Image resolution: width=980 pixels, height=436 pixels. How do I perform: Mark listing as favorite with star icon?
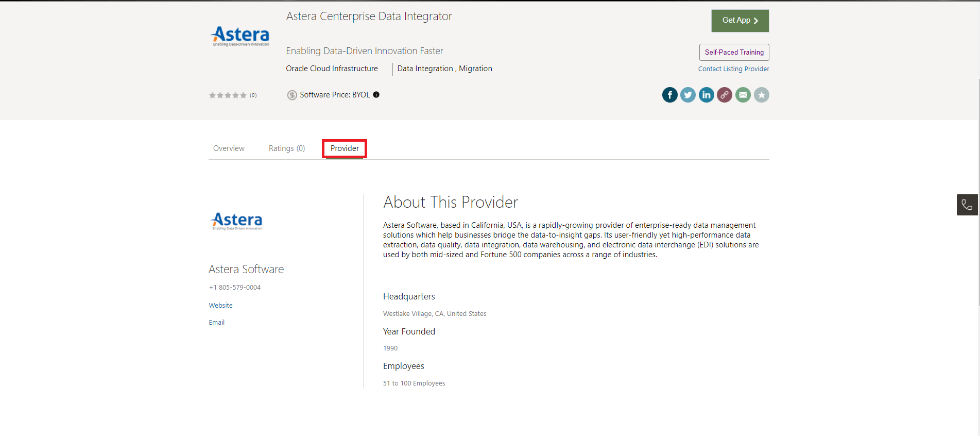[x=761, y=95]
